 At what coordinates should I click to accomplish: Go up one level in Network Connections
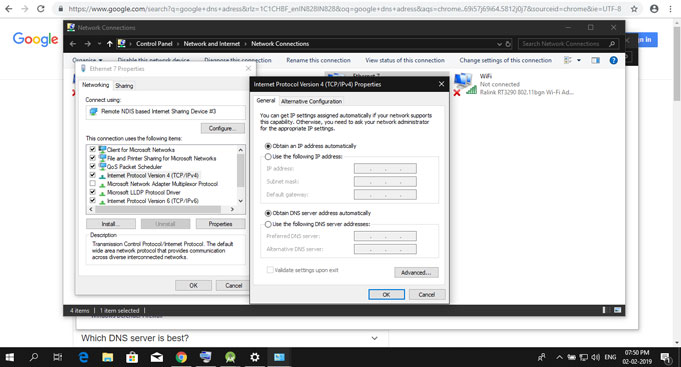pos(109,44)
